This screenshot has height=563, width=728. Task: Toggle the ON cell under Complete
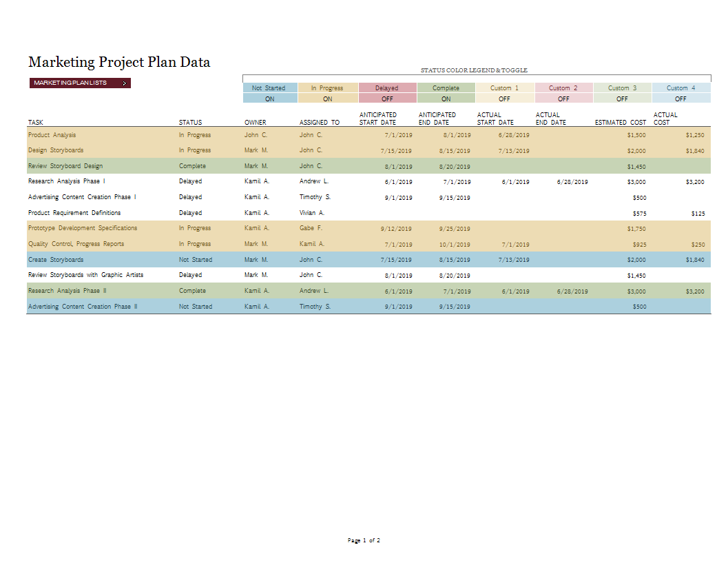coord(446,99)
